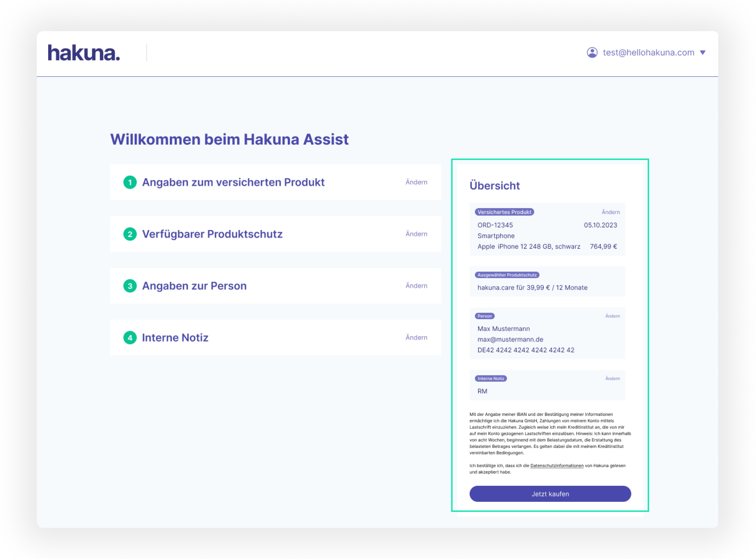
Task: Click the user profile avatar icon
Action: (592, 53)
